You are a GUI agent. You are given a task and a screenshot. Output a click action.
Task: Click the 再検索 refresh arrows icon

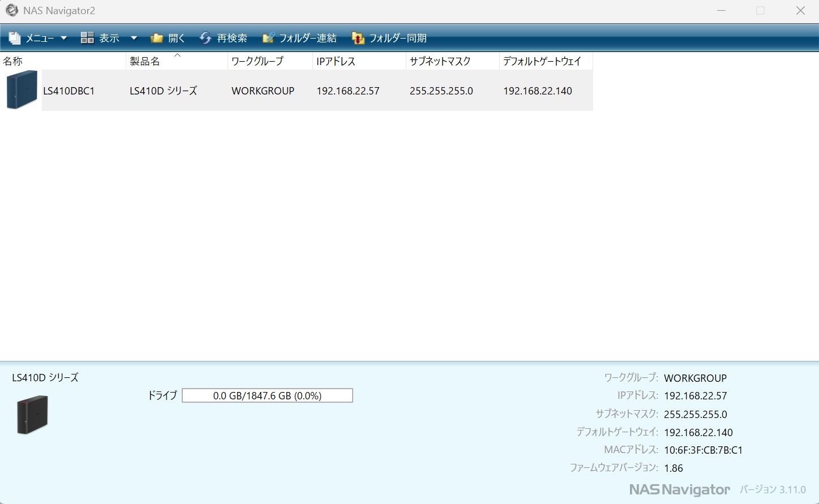click(x=205, y=38)
